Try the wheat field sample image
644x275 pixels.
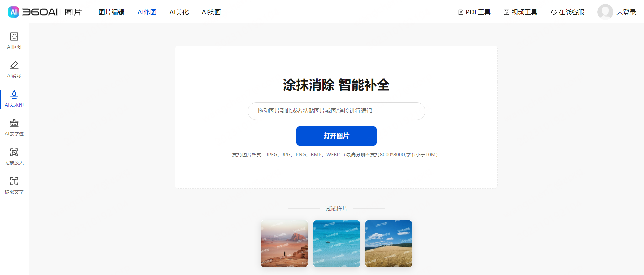coord(388,243)
